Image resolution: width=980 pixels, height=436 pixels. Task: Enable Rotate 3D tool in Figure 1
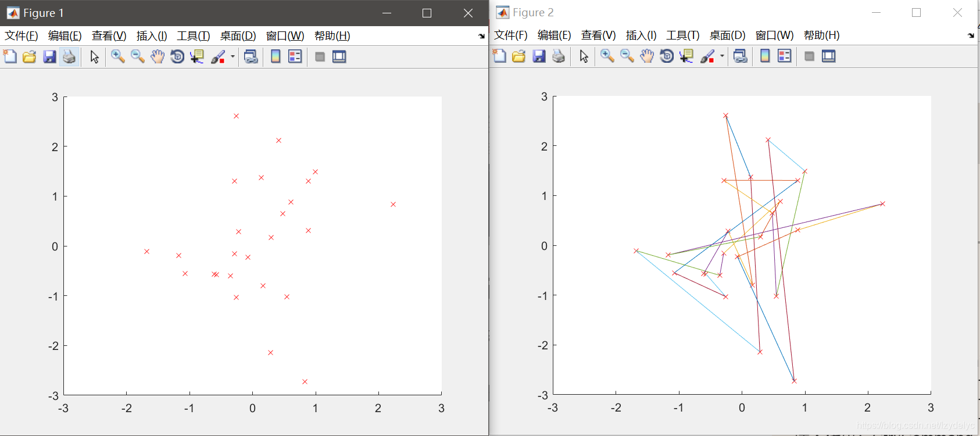coord(177,56)
